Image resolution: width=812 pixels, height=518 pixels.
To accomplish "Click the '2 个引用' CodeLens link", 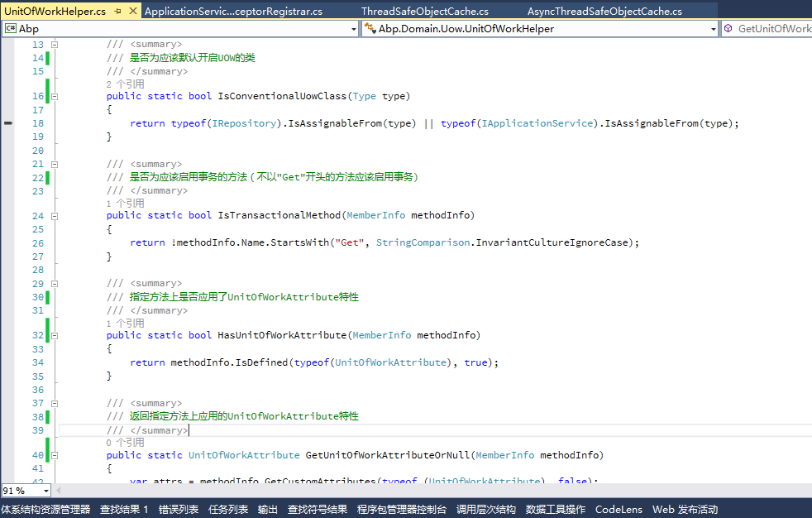I will (126, 84).
